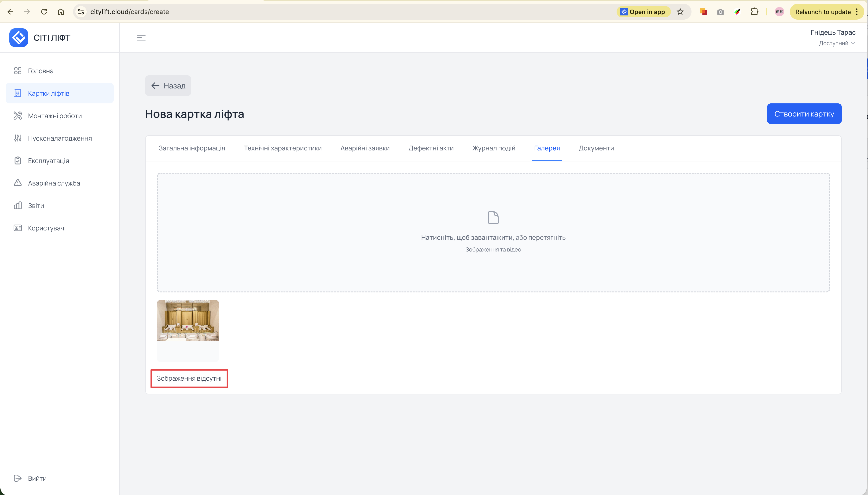
Task: Click the Вийти logout icon
Action: [x=18, y=478]
